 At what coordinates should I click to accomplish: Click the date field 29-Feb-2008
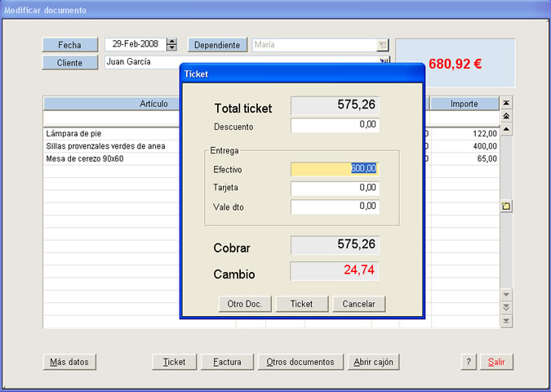[x=136, y=44]
